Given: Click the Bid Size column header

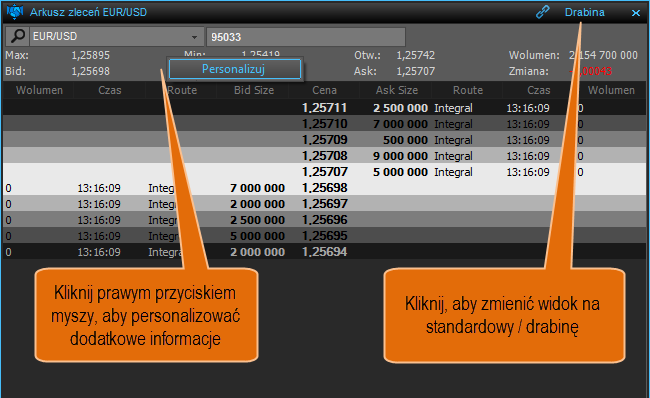Looking at the screenshot, I should coord(254,90).
